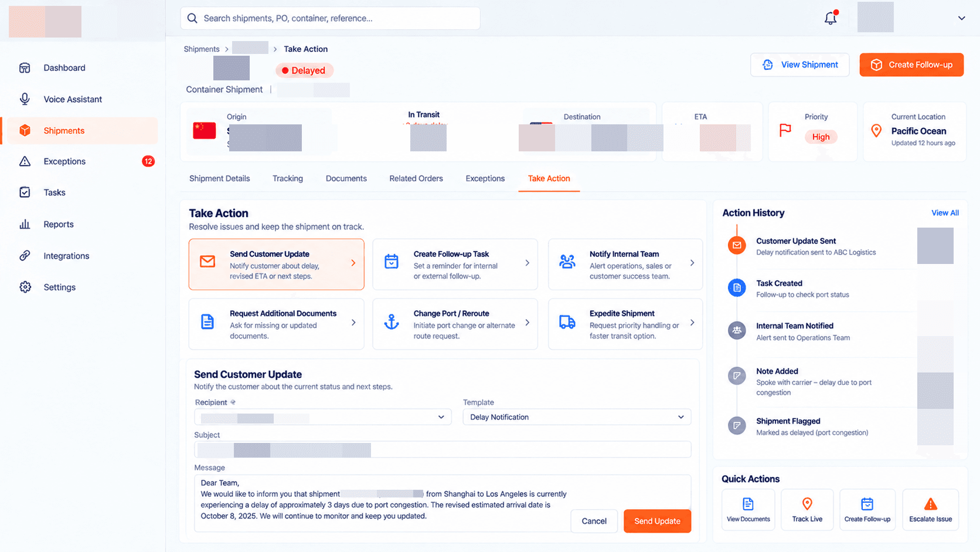Screen dimensions: 980x552
Task: Click the Exceptions warning triangle icon
Action: [x=25, y=161]
